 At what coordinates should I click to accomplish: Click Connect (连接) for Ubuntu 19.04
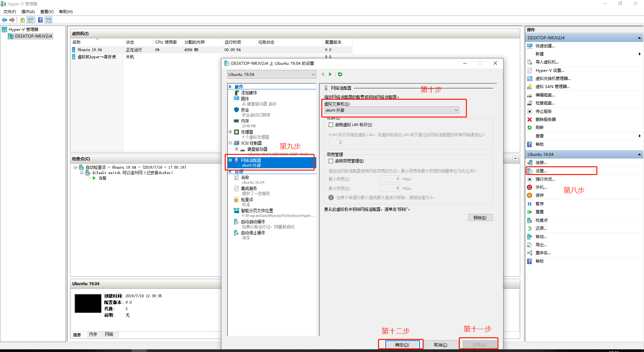541,163
